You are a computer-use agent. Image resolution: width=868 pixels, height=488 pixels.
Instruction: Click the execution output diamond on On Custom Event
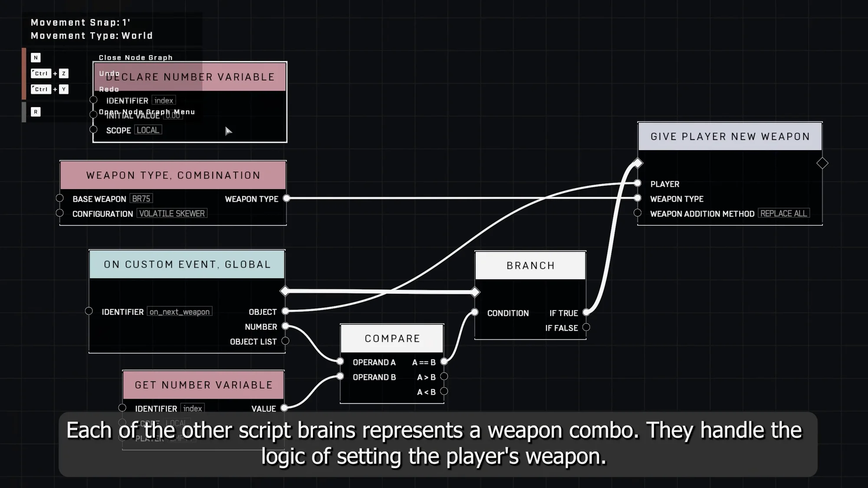coord(285,291)
